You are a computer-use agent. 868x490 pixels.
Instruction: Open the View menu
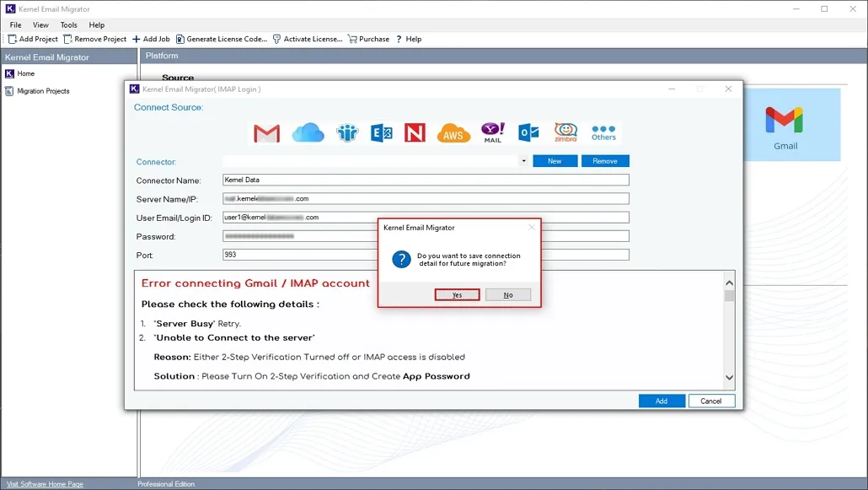pos(40,24)
